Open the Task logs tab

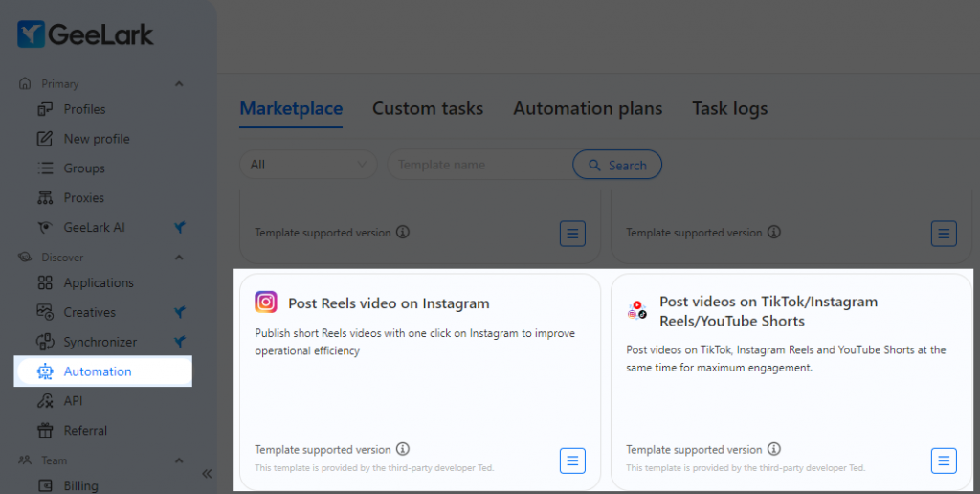pos(730,109)
